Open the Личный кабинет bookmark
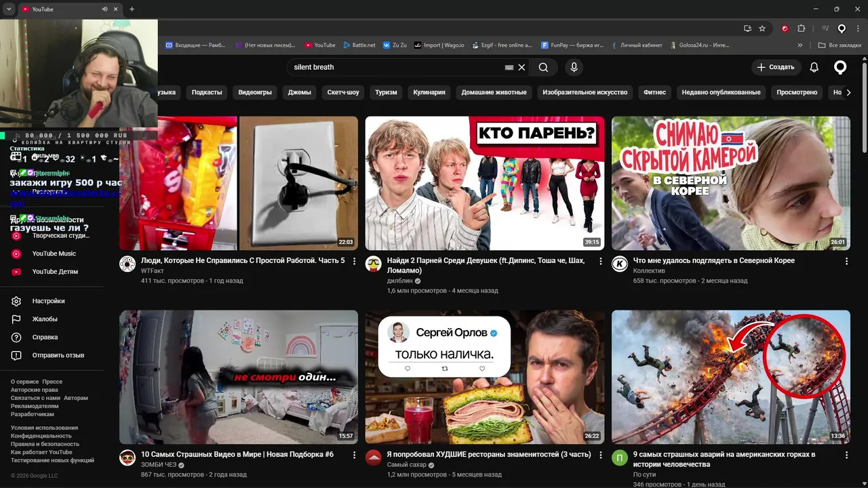This screenshot has width=868, height=488. click(x=636, y=45)
